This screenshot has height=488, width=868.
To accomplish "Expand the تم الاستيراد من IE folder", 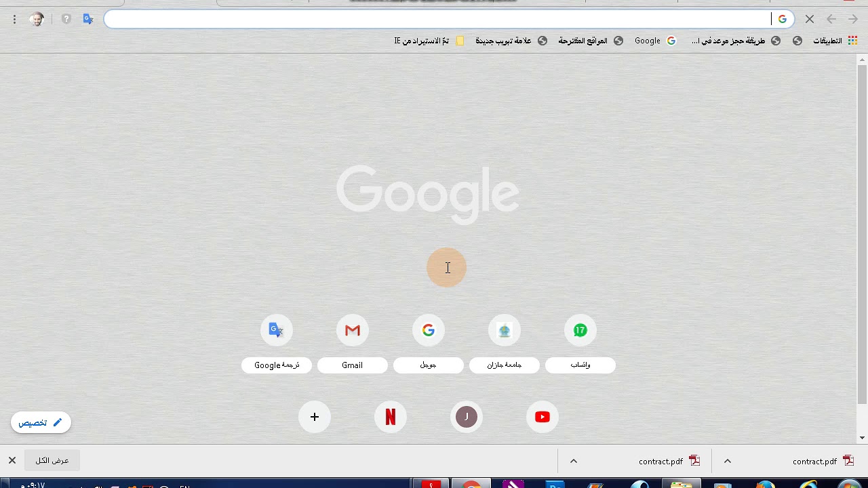I will point(429,41).
